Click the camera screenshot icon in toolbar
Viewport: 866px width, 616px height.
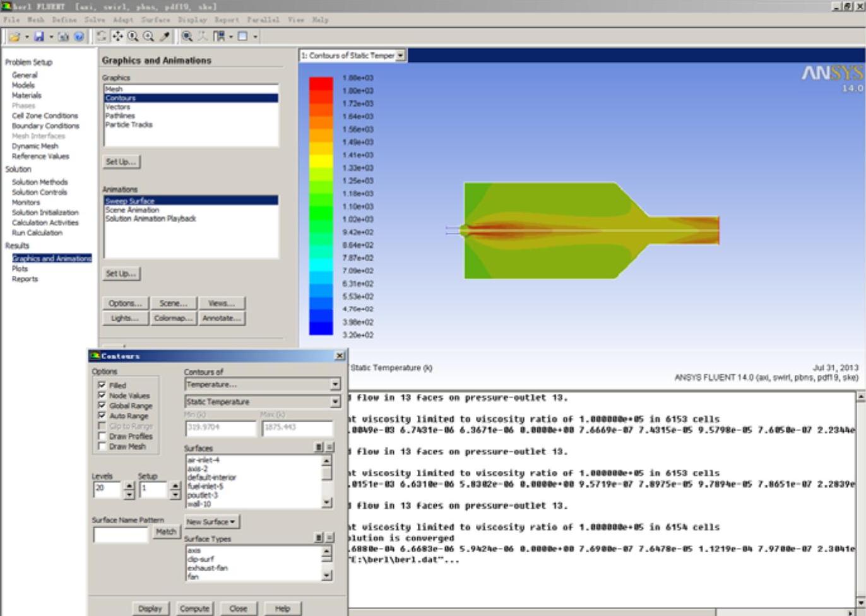coord(64,37)
